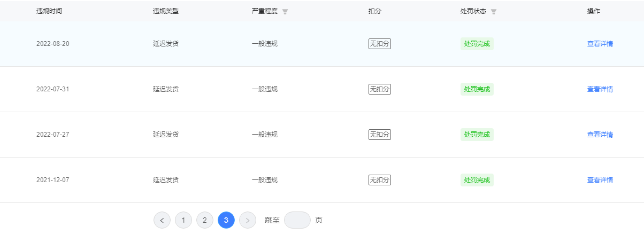Open the 严重程度 column filter icon

tap(285, 12)
